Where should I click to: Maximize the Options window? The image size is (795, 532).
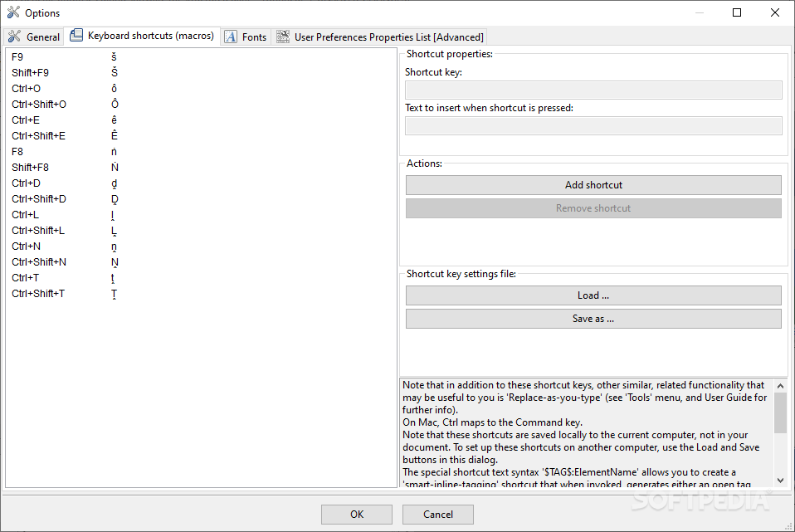pos(737,12)
